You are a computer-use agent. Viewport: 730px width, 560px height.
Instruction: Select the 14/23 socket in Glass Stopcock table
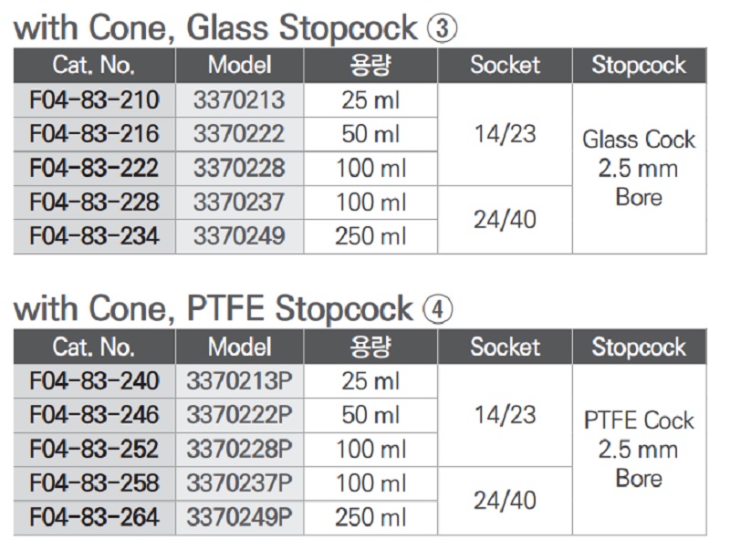coord(506,134)
